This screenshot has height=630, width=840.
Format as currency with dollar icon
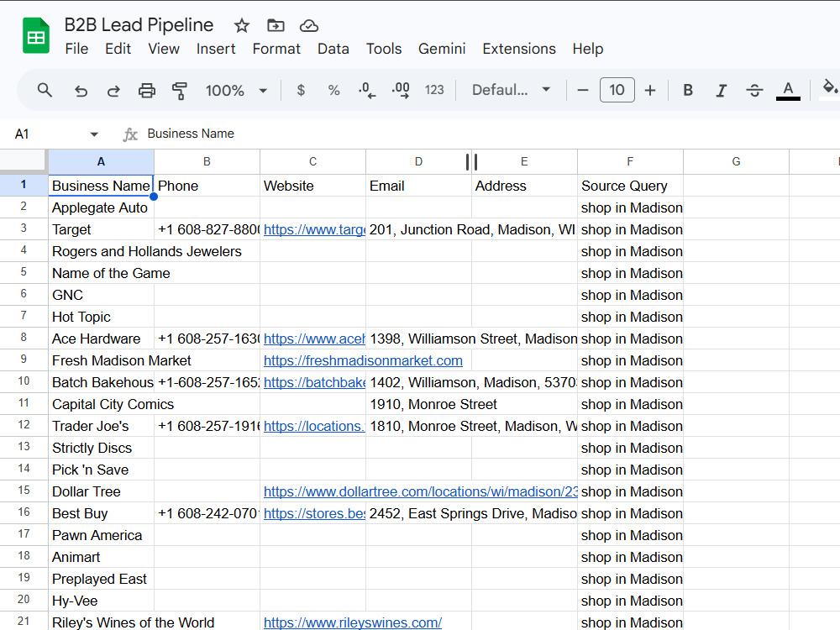[x=301, y=90]
